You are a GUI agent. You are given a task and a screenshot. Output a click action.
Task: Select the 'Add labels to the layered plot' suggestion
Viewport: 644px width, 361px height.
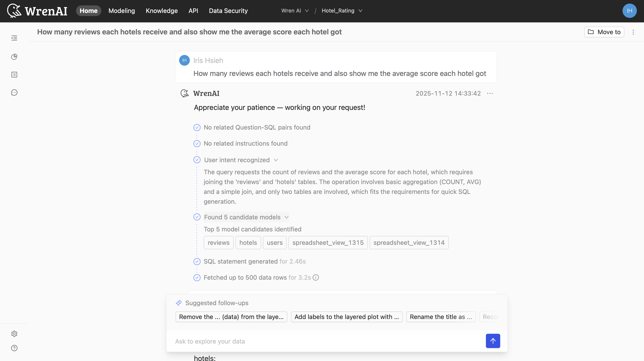coord(346,317)
